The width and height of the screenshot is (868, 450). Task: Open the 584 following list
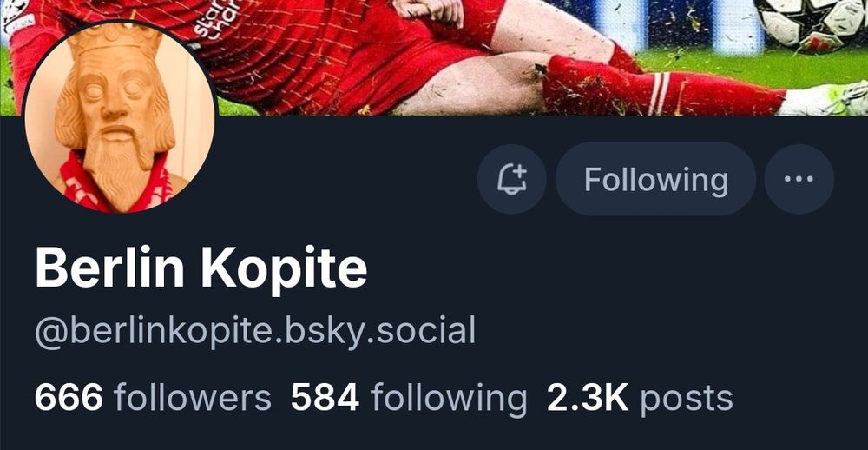click(409, 399)
